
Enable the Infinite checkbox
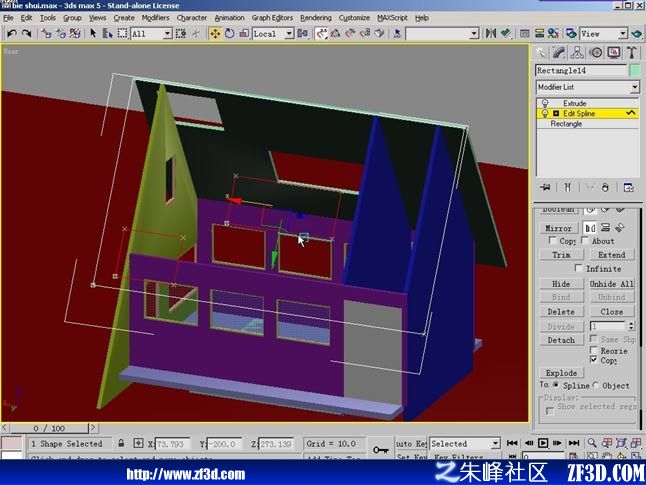click(578, 268)
